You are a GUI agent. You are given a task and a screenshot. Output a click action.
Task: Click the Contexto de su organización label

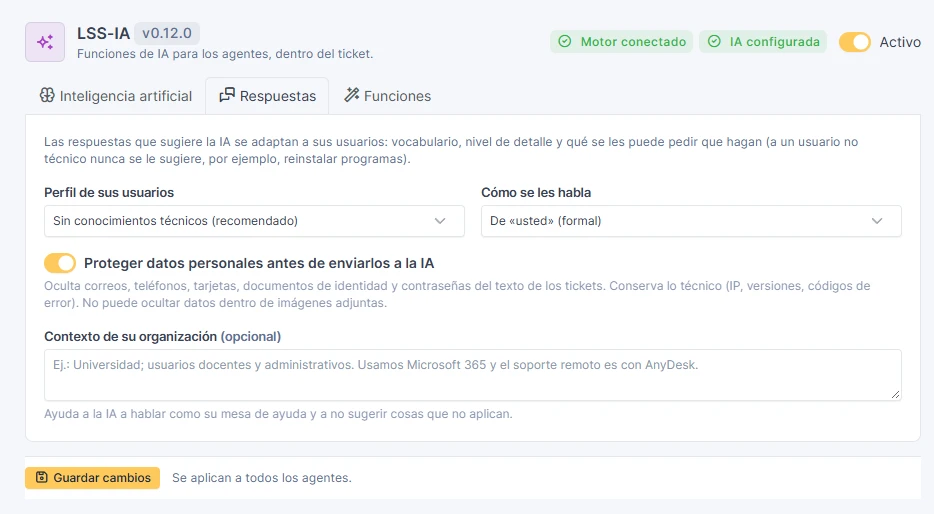click(162, 337)
